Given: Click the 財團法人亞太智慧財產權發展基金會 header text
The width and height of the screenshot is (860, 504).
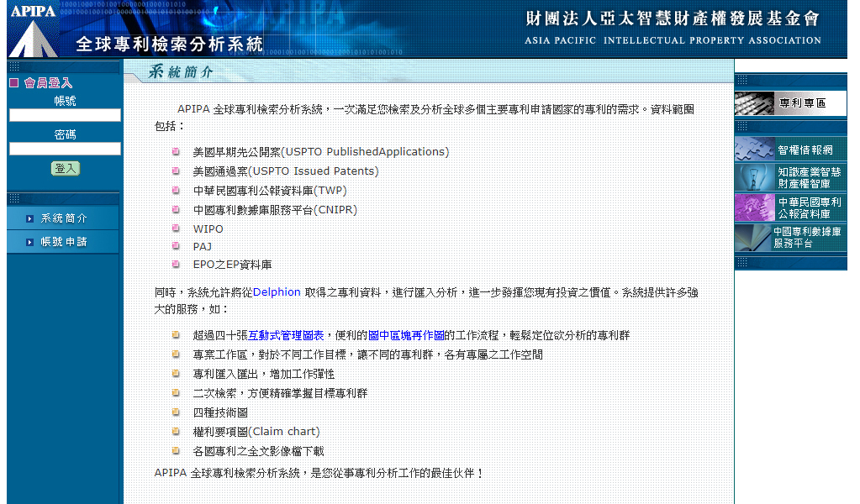Looking at the screenshot, I should click(673, 18).
